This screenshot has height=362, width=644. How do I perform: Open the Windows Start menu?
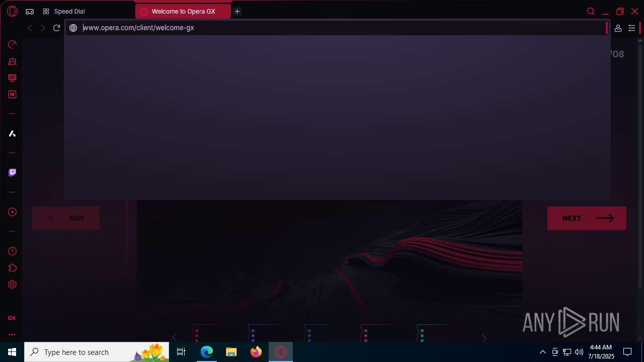click(x=12, y=352)
